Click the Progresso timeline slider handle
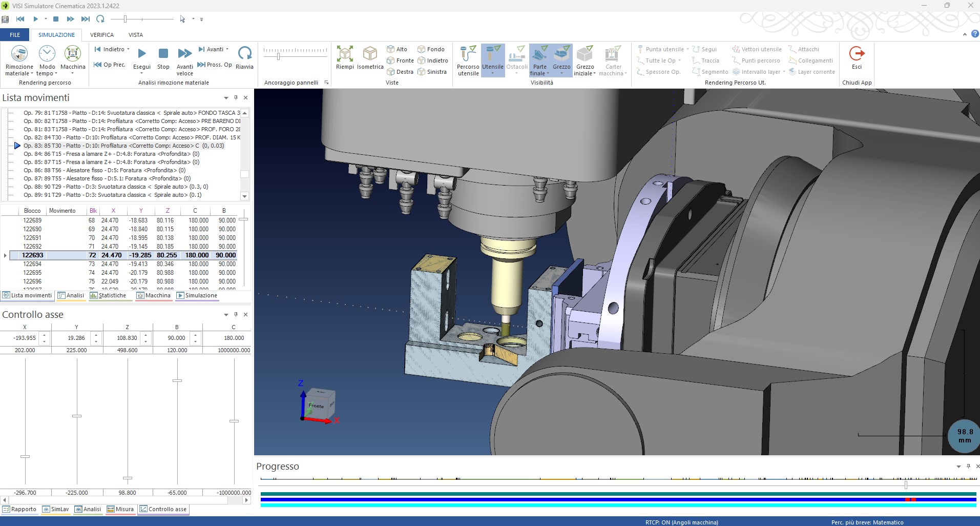Screen dimensions: 980x526 click(906, 484)
